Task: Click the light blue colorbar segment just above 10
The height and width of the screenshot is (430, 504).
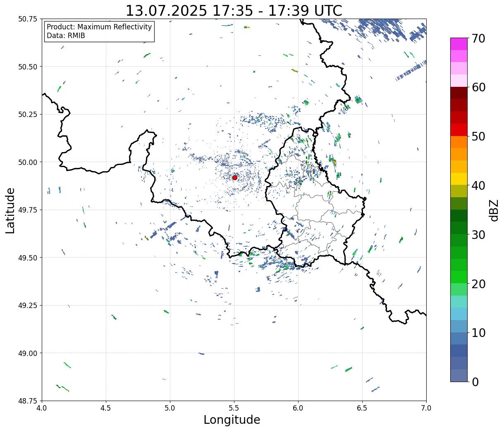Action: click(x=459, y=326)
